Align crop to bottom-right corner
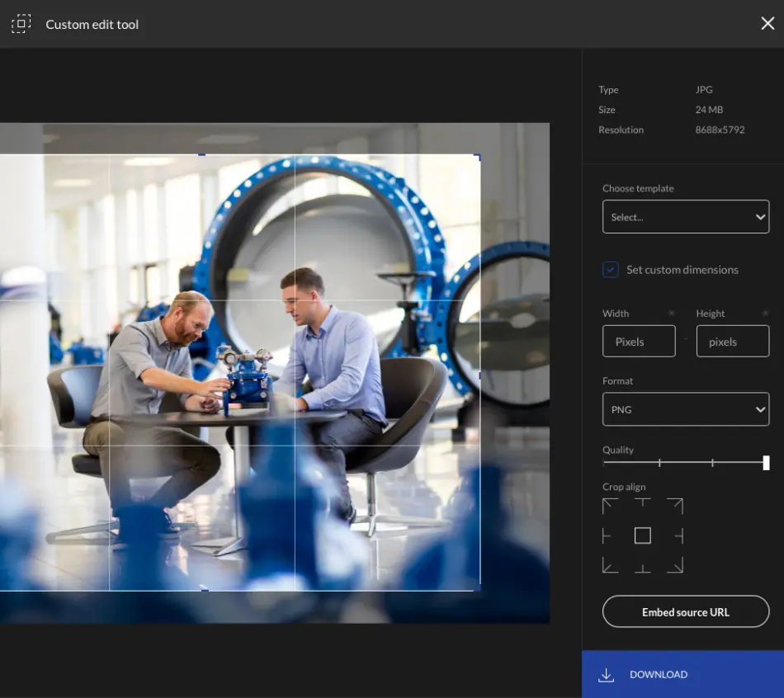The height and width of the screenshot is (698, 784). [675, 565]
